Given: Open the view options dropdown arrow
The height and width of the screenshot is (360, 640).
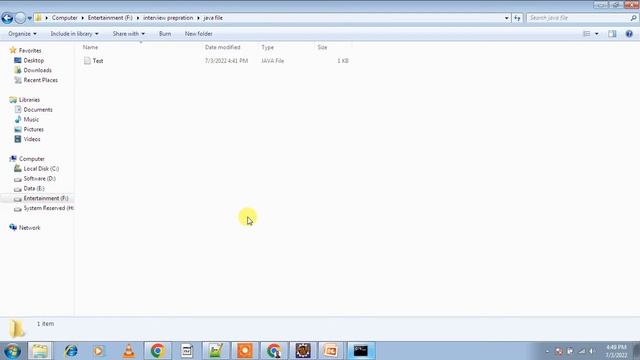Looking at the screenshot, I should 597,34.
